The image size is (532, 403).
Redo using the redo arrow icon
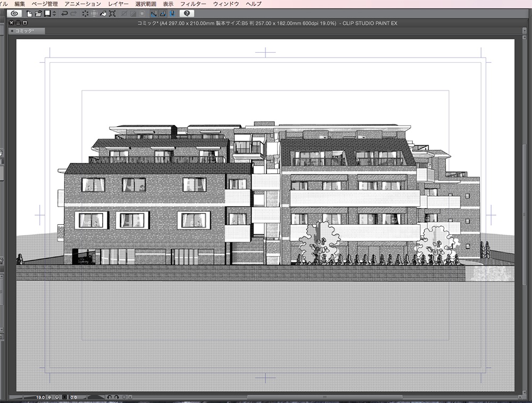[73, 14]
